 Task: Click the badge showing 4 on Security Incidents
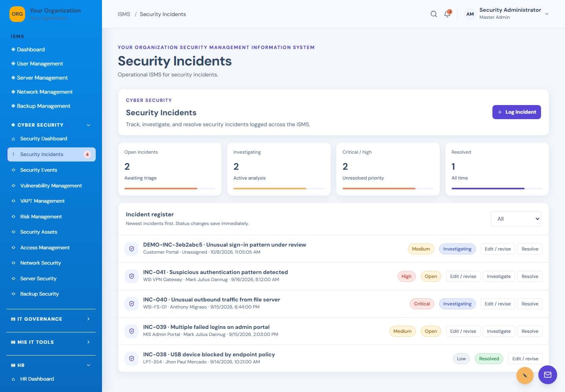(x=87, y=154)
